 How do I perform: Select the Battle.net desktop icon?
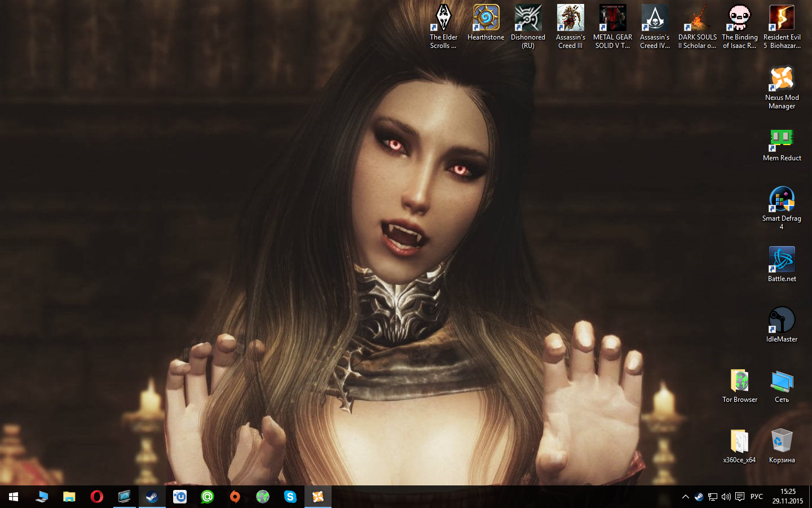tap(782, 264)
